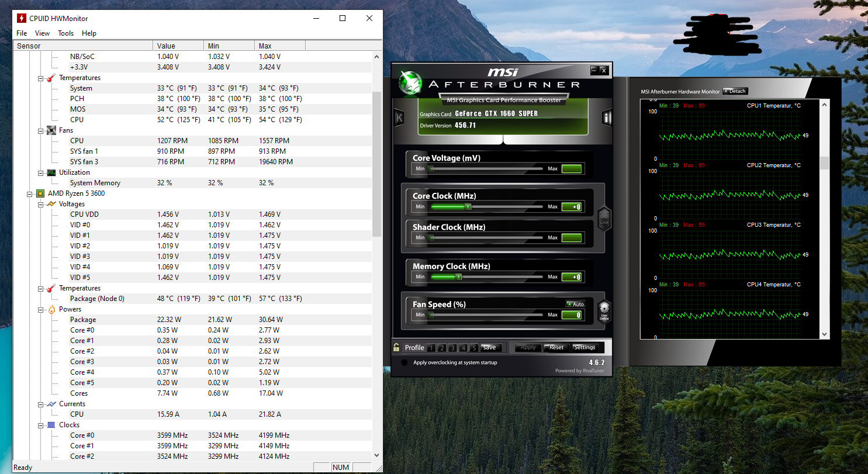The height and width of the screenshot is (474, 868).
Task: Click the Fan Speed slider track
Action: click(486, 315)
